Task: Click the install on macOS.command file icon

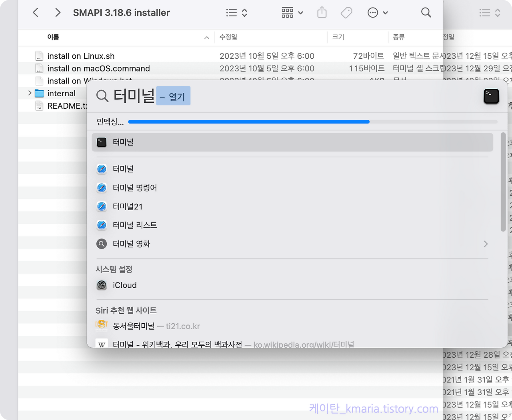Action: 39,68
